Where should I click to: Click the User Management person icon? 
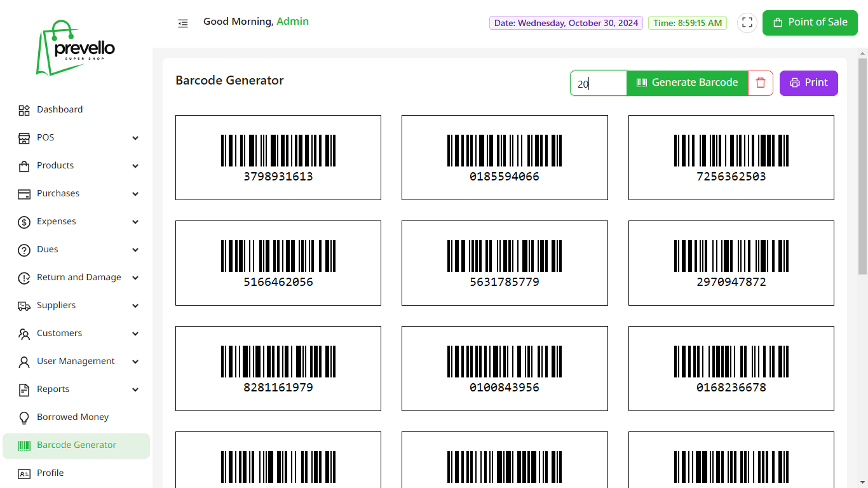click(24, 362)
